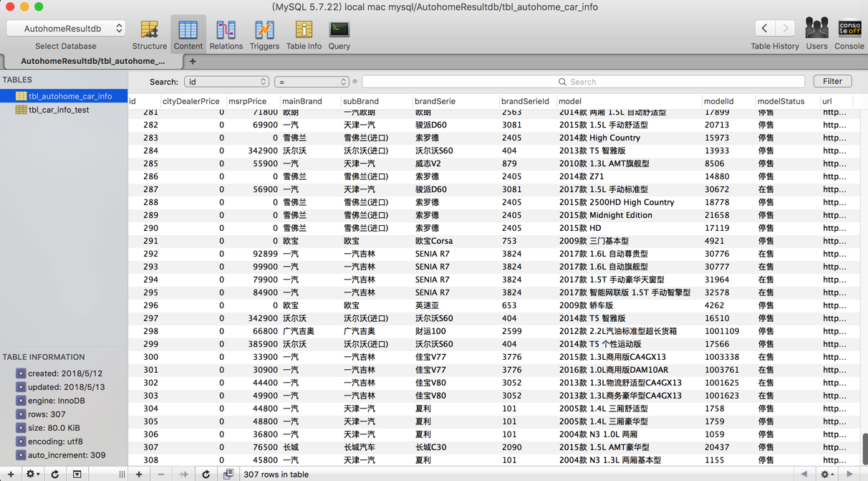
Task: Go forward in table history
Action: [786, 28]
